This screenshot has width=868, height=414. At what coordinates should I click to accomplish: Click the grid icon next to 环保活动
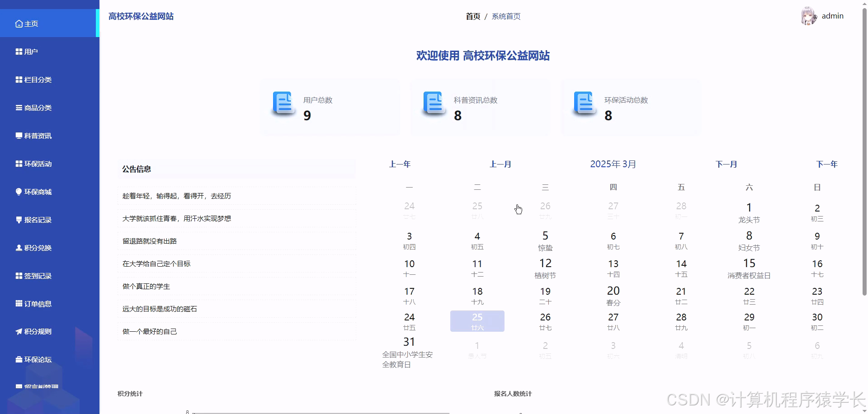click(x=19, y=164)
